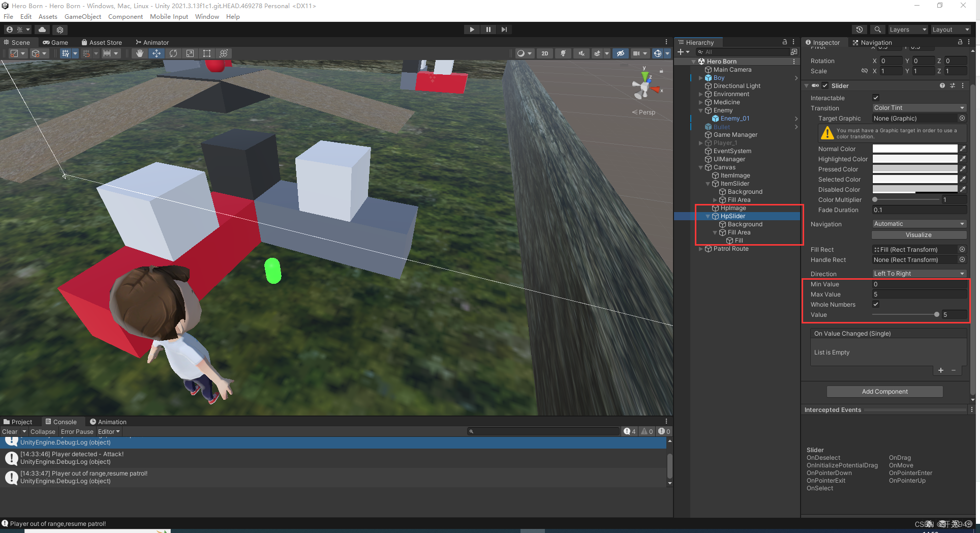Toggle 2D view mode in Scene
This screenshot has height=533, width=980.
click(x=545, y=53)
